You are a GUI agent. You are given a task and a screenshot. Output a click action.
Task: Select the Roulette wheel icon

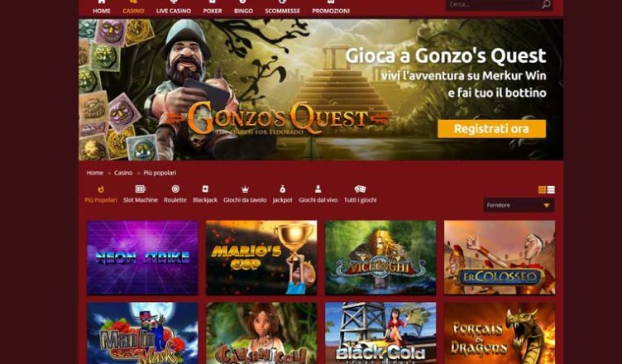[175, 189]
